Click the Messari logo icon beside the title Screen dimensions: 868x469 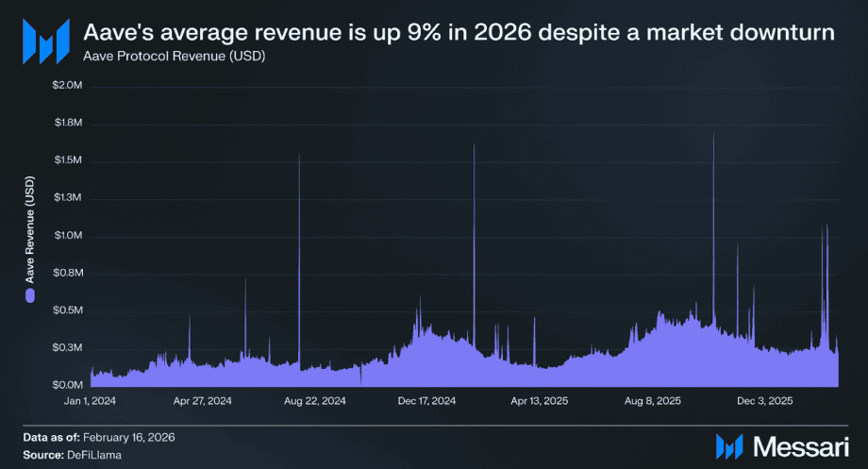tap(46, 40)
